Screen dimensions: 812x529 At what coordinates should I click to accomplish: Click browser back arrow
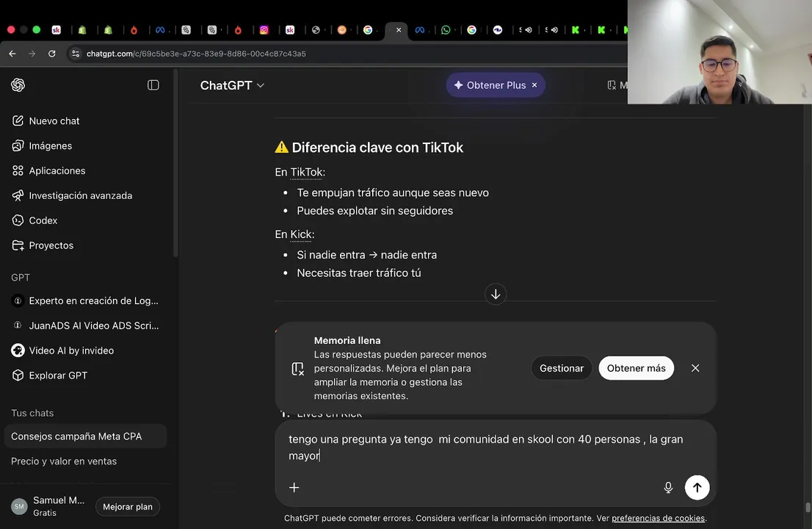(12, 54)
